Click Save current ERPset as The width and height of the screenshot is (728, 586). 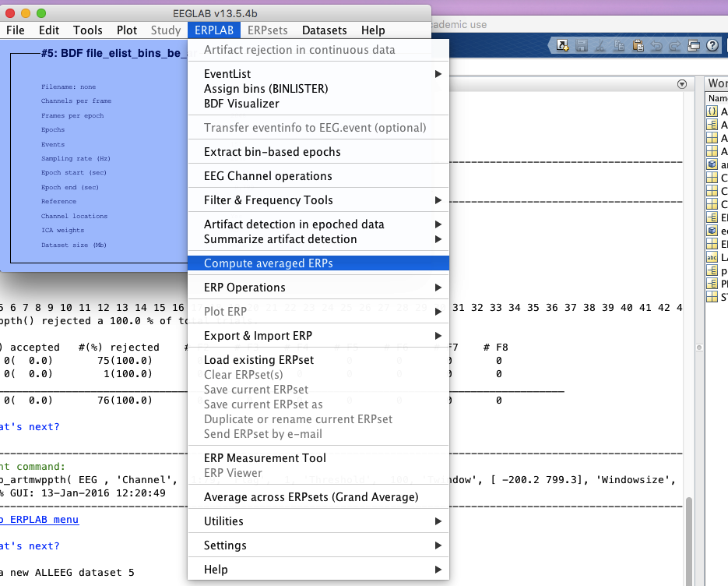pos(318,404)
